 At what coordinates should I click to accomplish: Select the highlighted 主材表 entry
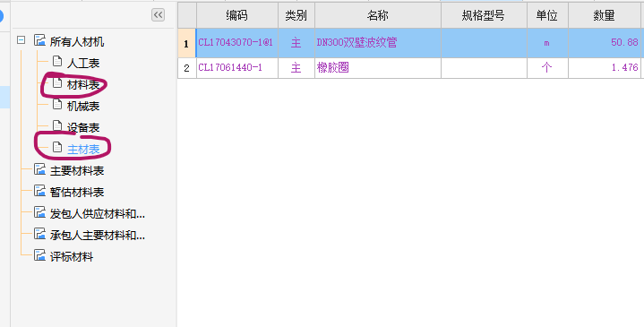pos(83,149)
